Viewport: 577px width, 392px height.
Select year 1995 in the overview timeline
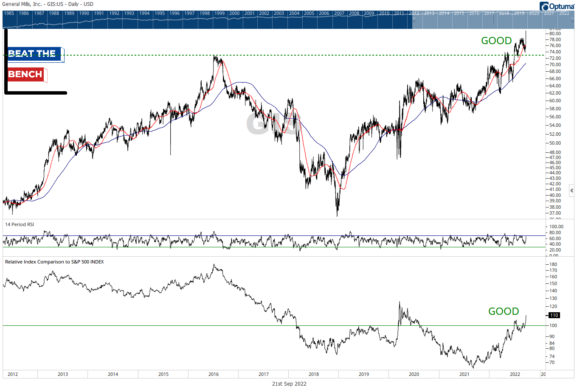160,13
